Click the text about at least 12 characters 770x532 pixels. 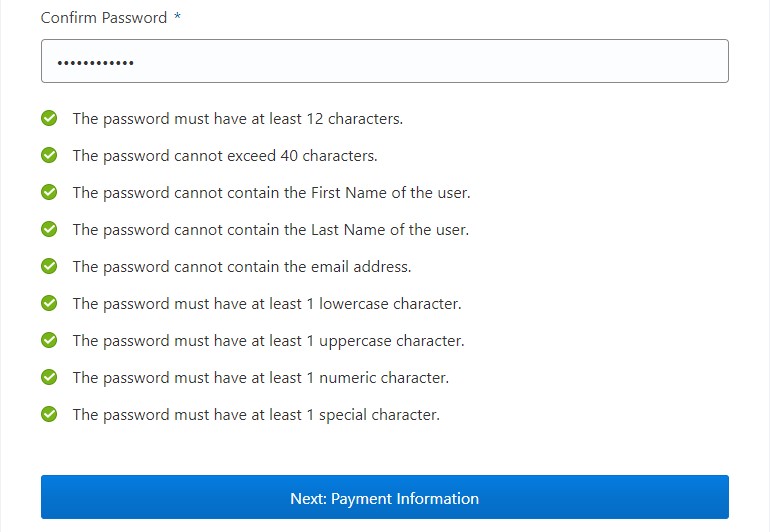click(237, 119)
